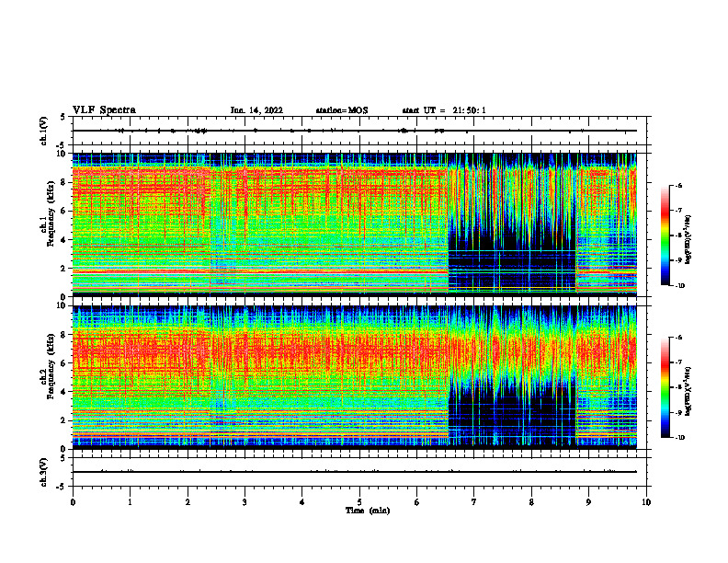This screenshot has width=728, height=563.
Task: Click the ch.1 color bar's log(PSD) unit label
Action: click(x=688, y=240)
